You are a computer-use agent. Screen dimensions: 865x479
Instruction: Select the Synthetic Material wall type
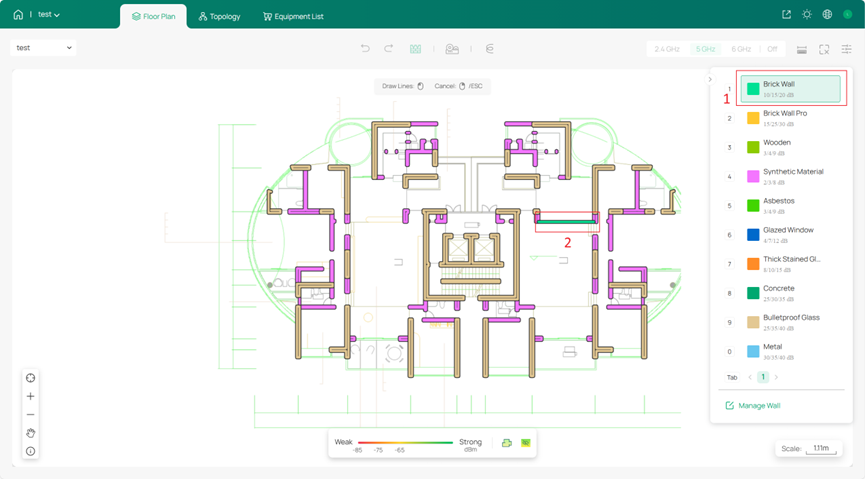click(791, 177)
